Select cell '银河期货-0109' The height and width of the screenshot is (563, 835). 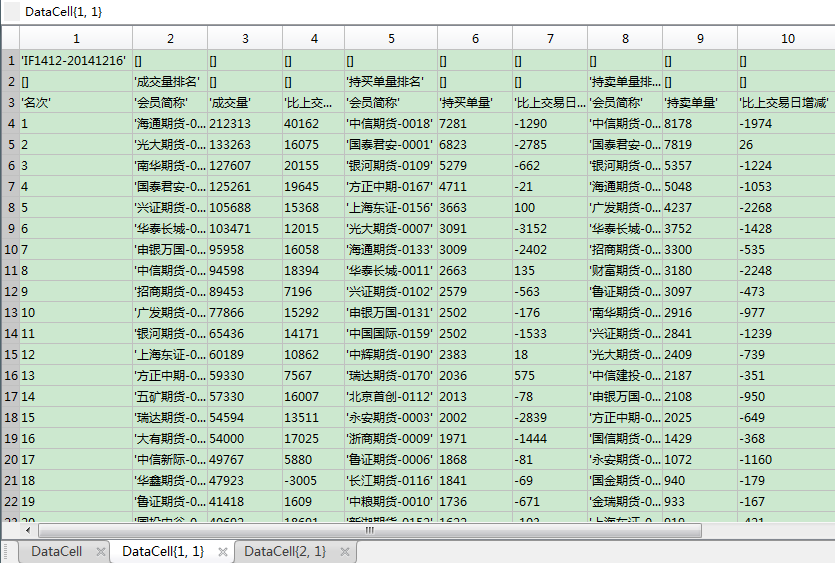click(391, 166)
